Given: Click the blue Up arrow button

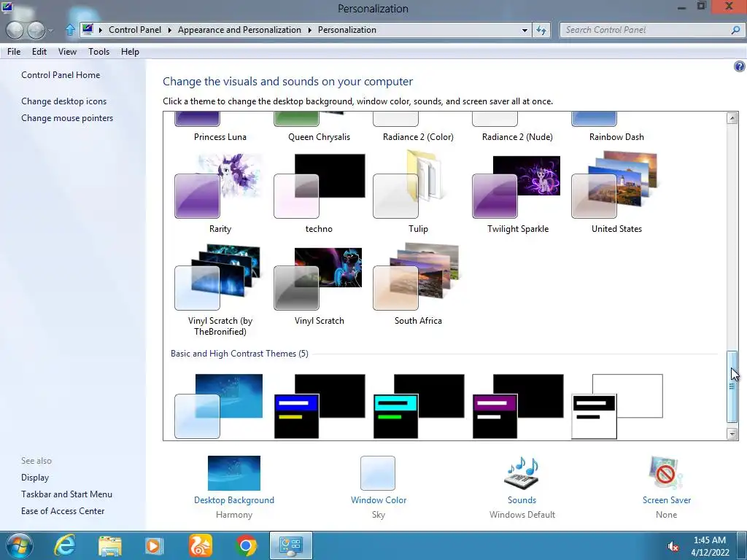Looking at the screenshot, I should (70, 30).
